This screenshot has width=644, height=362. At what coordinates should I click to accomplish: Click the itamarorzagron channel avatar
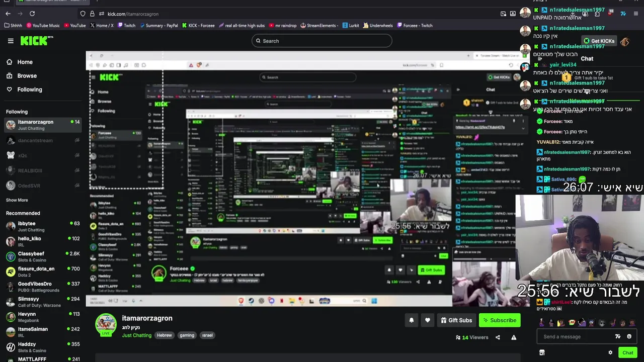tap(106, 325)
